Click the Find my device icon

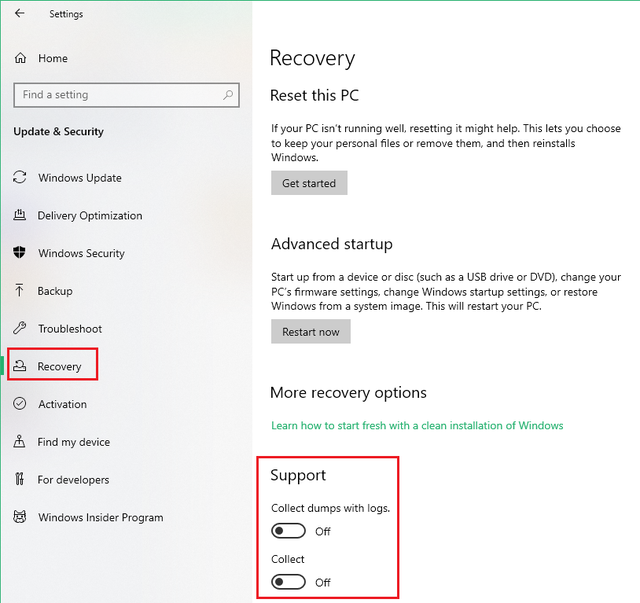[x=19, y=441]
